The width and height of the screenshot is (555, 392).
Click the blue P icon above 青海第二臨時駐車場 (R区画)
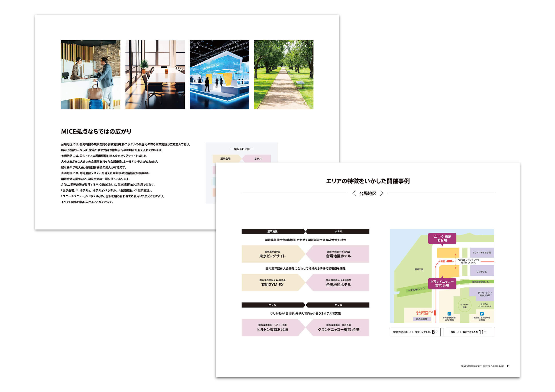tap(482, 314)
